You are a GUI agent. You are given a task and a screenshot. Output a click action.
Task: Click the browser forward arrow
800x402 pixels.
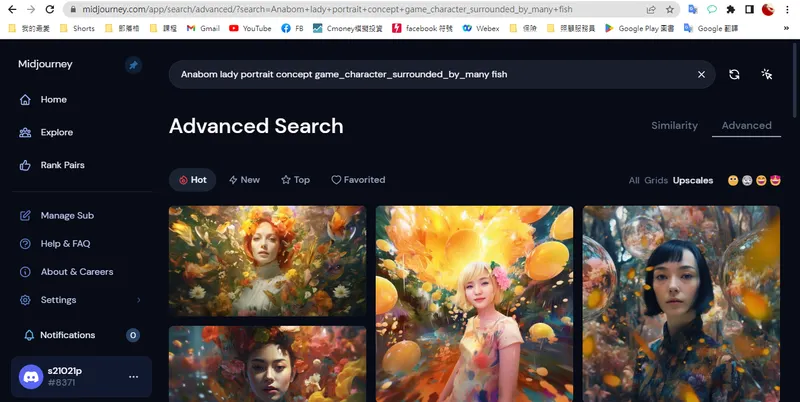[31, 9]
